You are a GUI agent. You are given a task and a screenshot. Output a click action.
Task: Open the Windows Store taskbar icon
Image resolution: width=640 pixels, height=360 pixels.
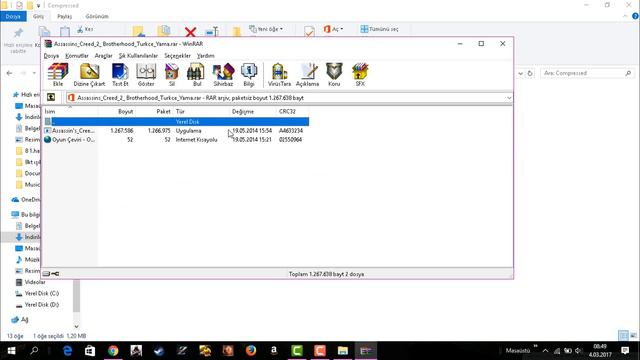tap(90, 351)
